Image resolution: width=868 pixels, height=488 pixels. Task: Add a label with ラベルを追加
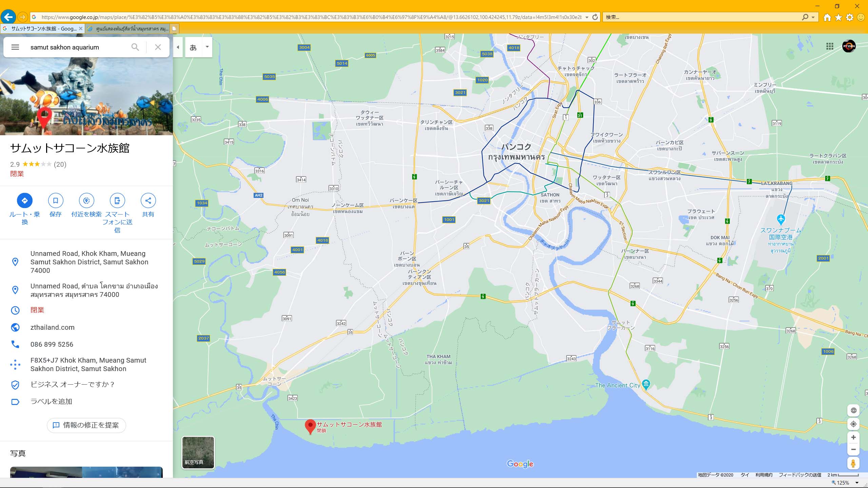tap(51, 402)
